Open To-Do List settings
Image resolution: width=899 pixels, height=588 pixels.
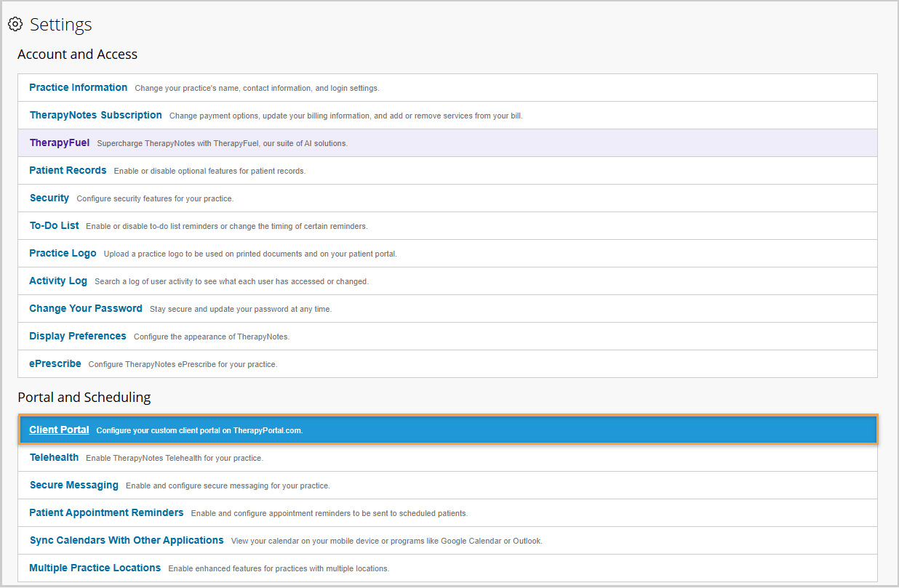click(55, 225)
